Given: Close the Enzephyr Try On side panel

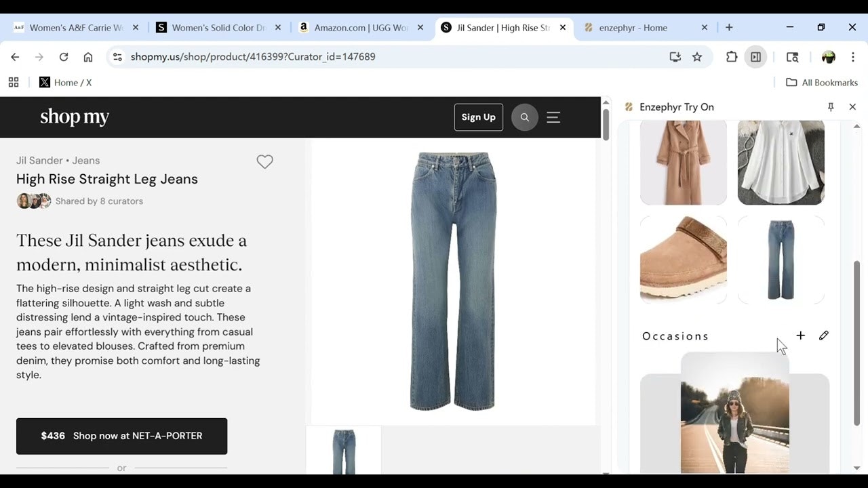Looking at the screenshot, I should pos(852,107).
